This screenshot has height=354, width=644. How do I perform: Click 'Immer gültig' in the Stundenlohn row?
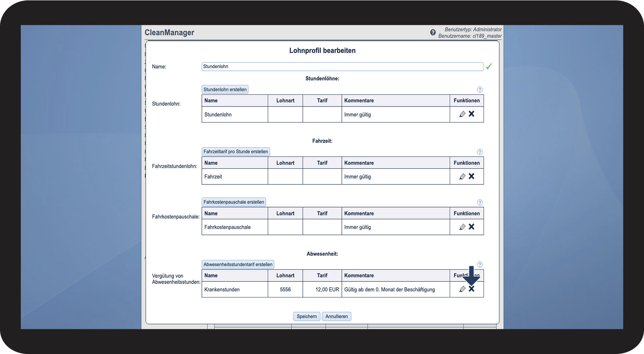click(x=358, y=114)
